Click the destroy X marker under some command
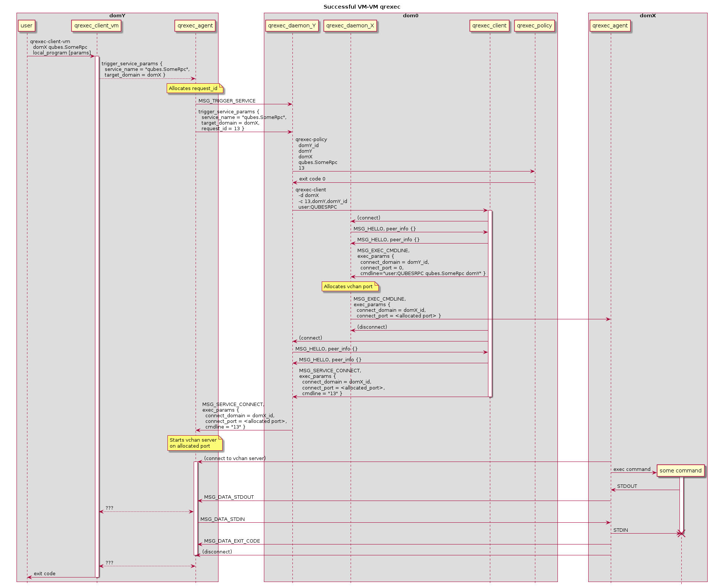This screenshot has height=588, width=711. [681, 534]
